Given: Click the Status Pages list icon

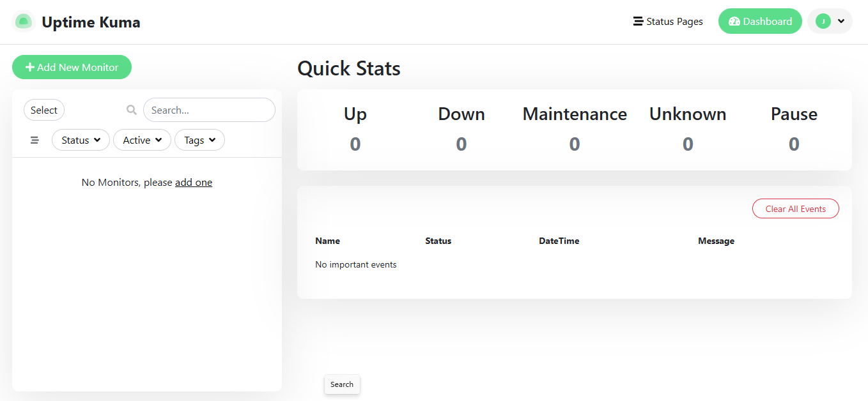Looking at the screenshot, I should coord(637,21).
